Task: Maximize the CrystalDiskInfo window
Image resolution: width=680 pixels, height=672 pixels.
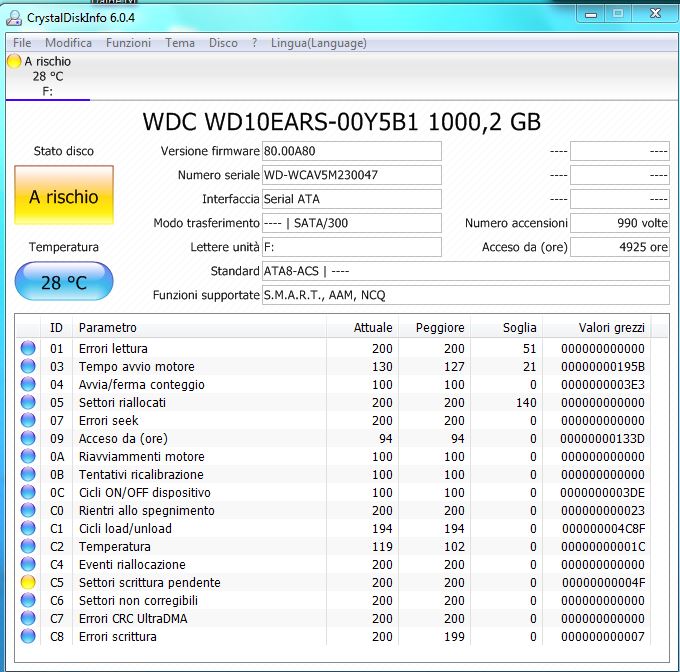Action: pyautogui.click(x=618, y=14)
